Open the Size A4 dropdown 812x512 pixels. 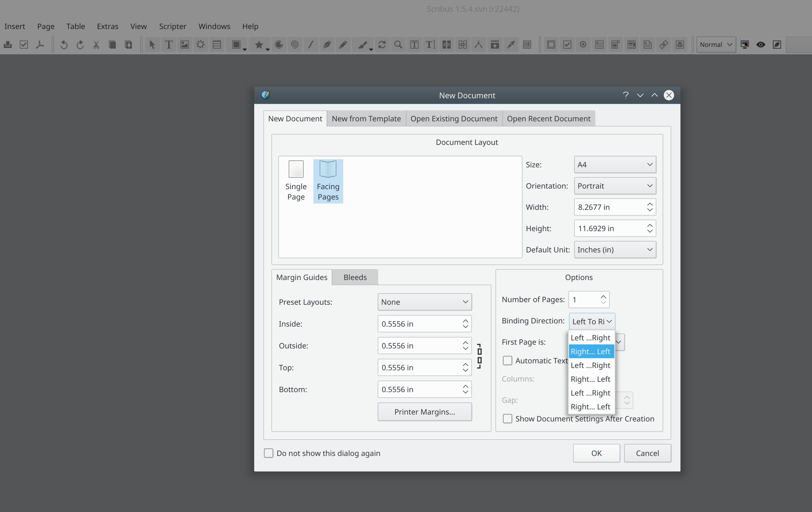pos(615,164)
